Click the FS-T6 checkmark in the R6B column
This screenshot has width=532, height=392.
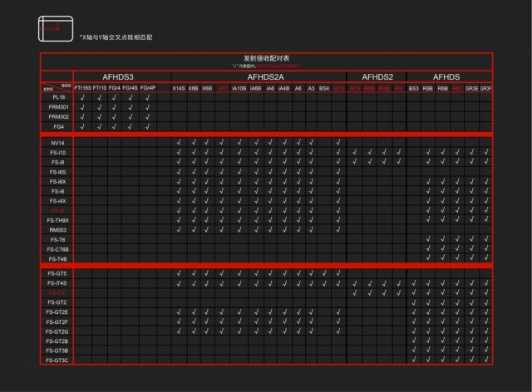coord(442,239)
